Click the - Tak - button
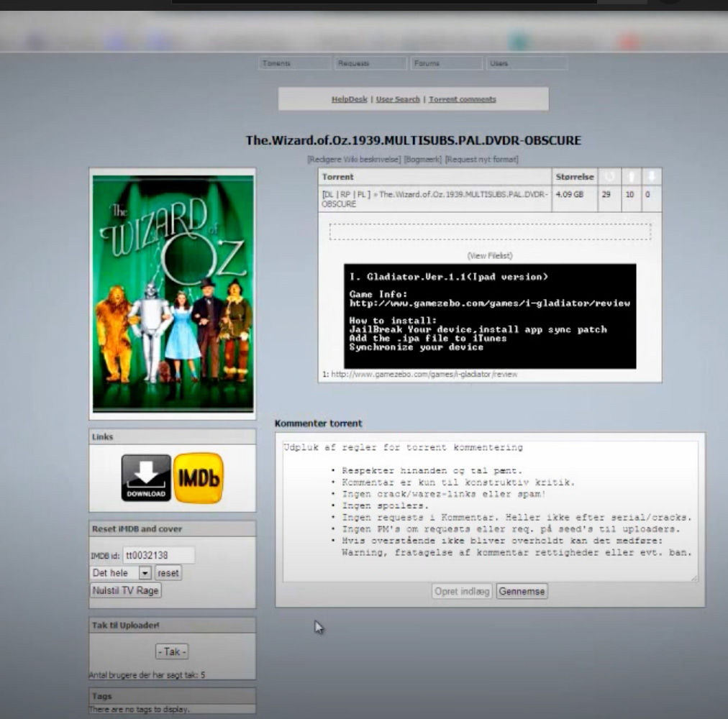728x719 pixels. tap(172, 651)
